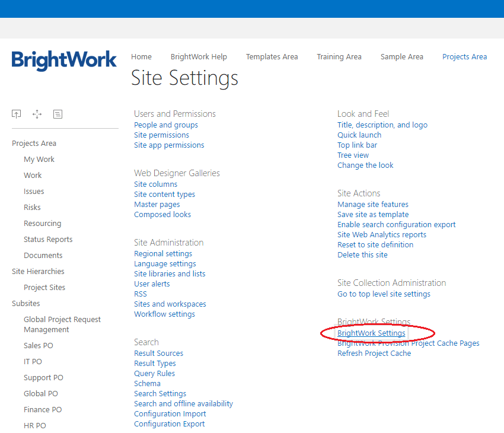
Task: Open My Work in the sidebar
Action: click(39, 160)
